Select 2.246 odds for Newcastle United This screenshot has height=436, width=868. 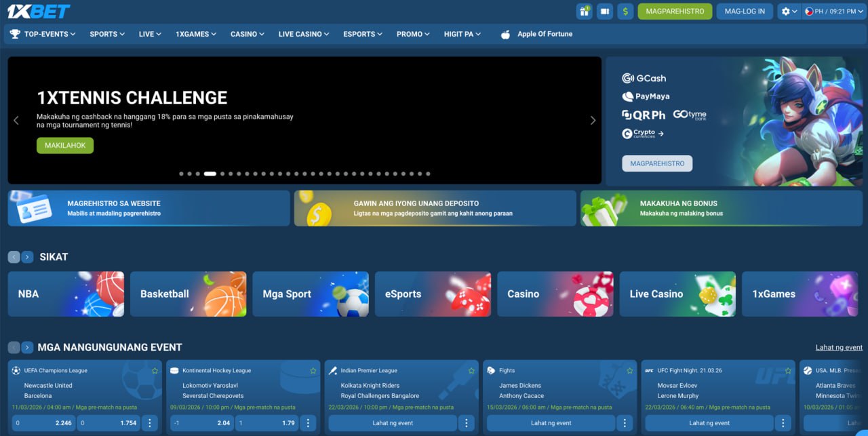pyautogui.click(x=43, y=423)
